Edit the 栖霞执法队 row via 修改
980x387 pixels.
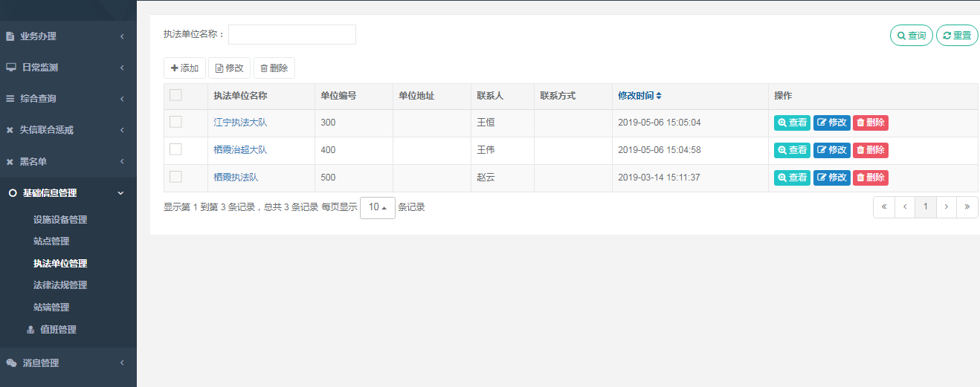(x=832, y=178)
